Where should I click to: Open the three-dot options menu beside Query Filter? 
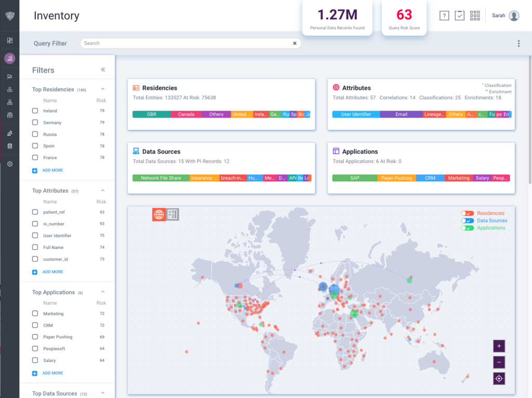pyautogui.click(x=518, y=43)
